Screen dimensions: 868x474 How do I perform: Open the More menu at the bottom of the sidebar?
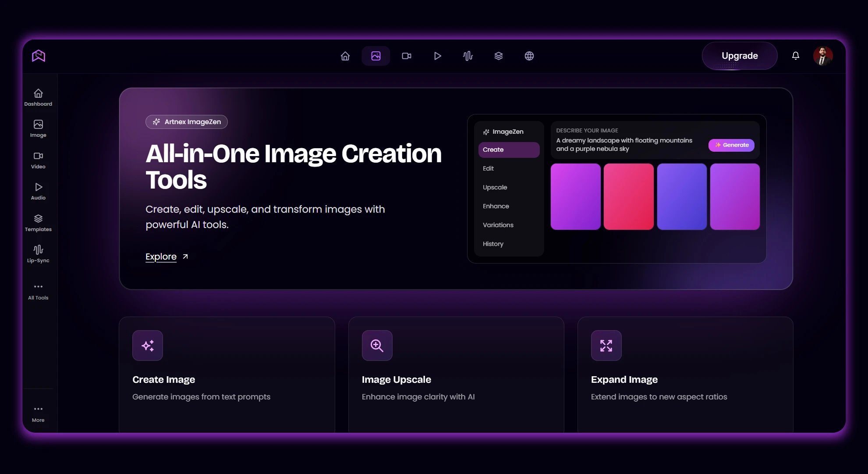click(38, 413)
